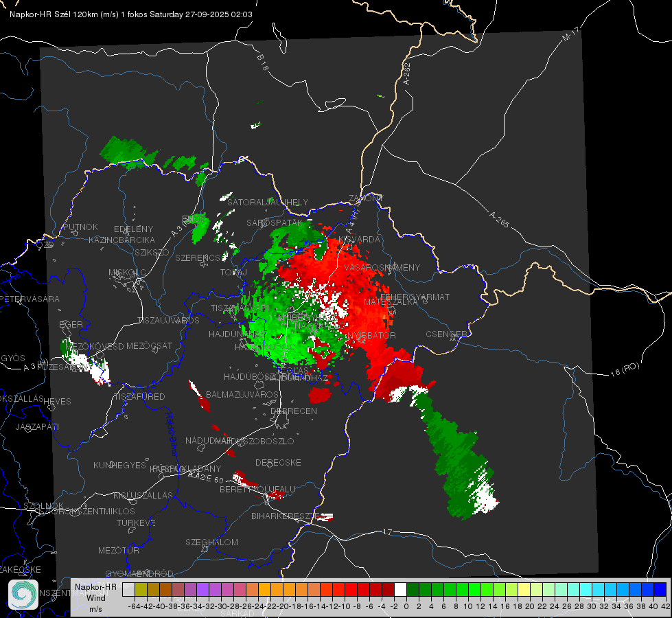Click the KAZINCBARCIKA town label
Screen dimensions: 672x618
121,240
